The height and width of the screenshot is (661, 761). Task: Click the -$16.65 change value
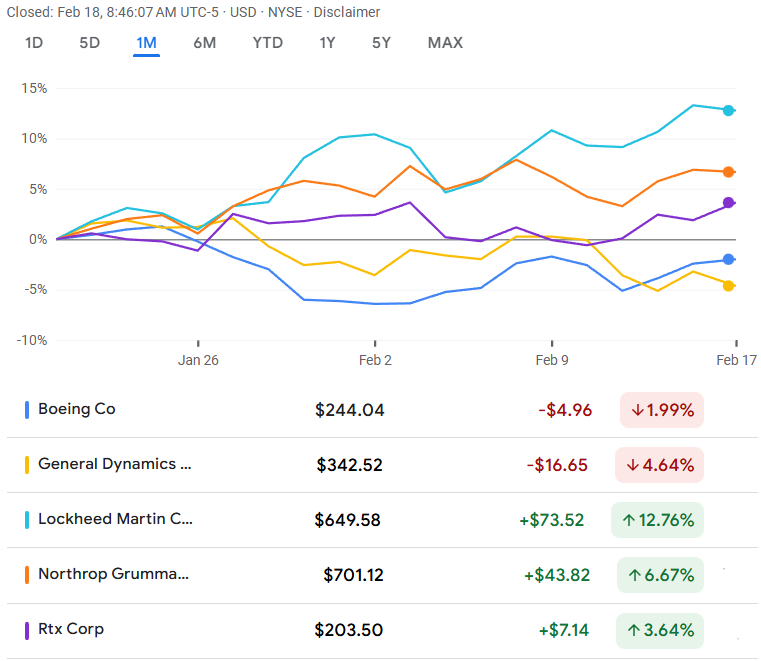click(x=557, y=465)
